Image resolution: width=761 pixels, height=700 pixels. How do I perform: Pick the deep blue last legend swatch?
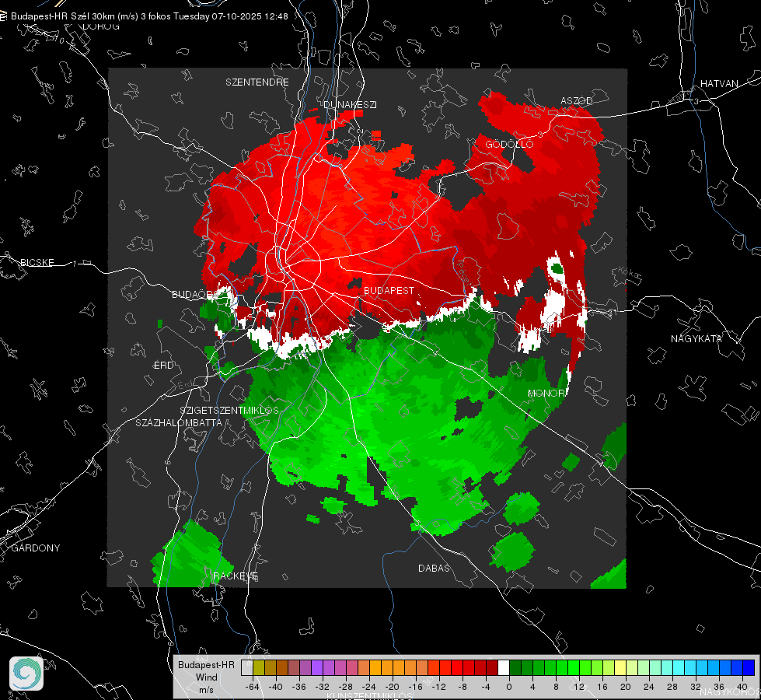pos(749,667)
